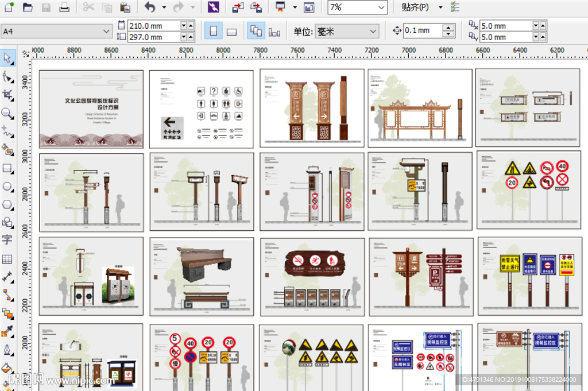Open an existing file
588x391 pixels.
(28, 7)
